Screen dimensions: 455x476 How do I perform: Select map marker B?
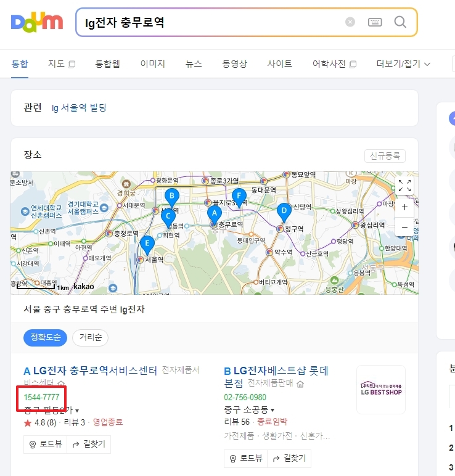coord(172,197)
